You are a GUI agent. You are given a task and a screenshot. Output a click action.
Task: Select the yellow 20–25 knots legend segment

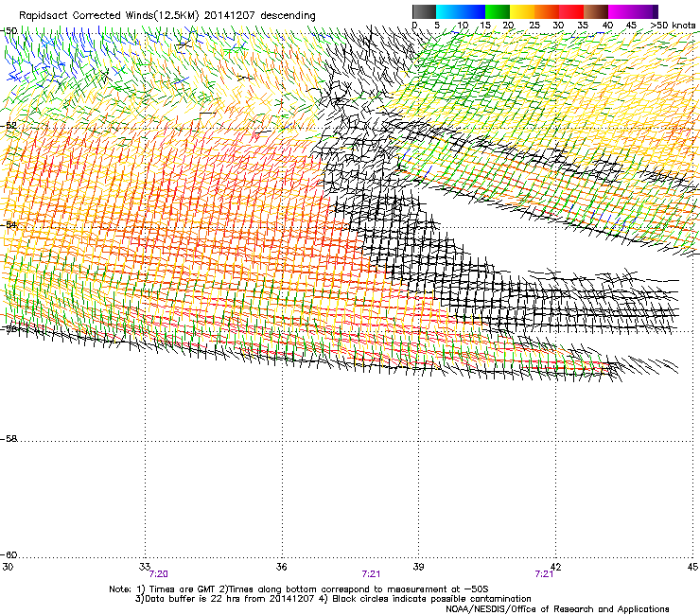[522, 11]
